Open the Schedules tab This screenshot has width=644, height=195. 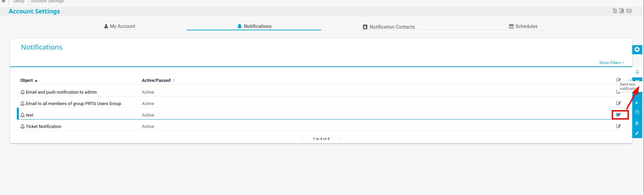click(523, 26)
